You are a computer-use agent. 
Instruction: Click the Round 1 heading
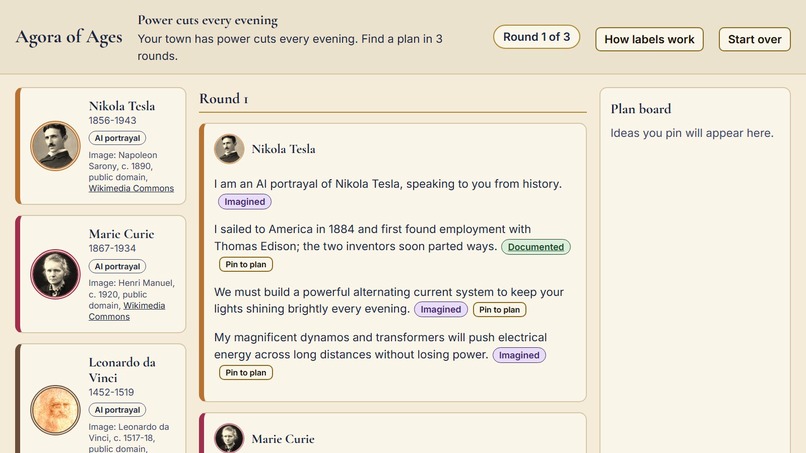[224, 98]
